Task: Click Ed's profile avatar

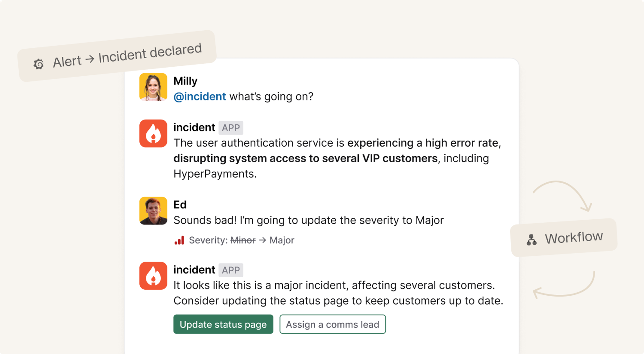Action: 153,211
